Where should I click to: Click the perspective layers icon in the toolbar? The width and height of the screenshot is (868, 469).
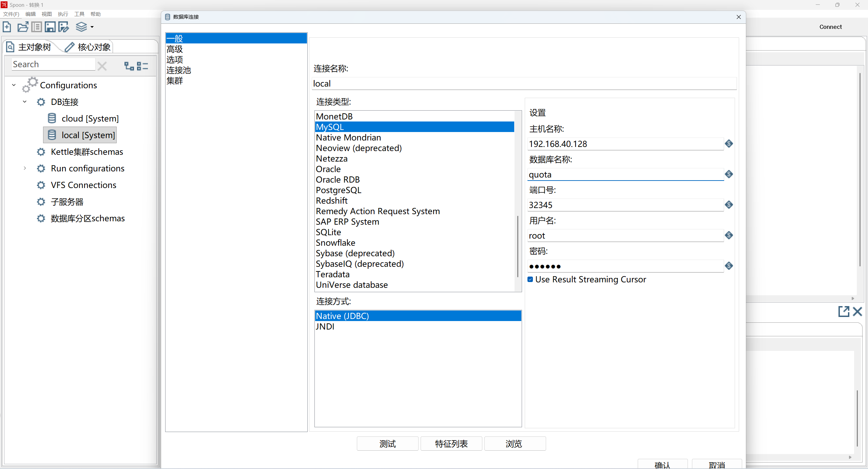81,27
